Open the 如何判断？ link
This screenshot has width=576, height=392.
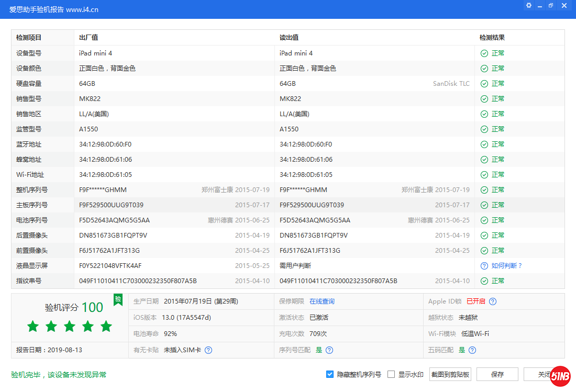(x=507, y=266)
